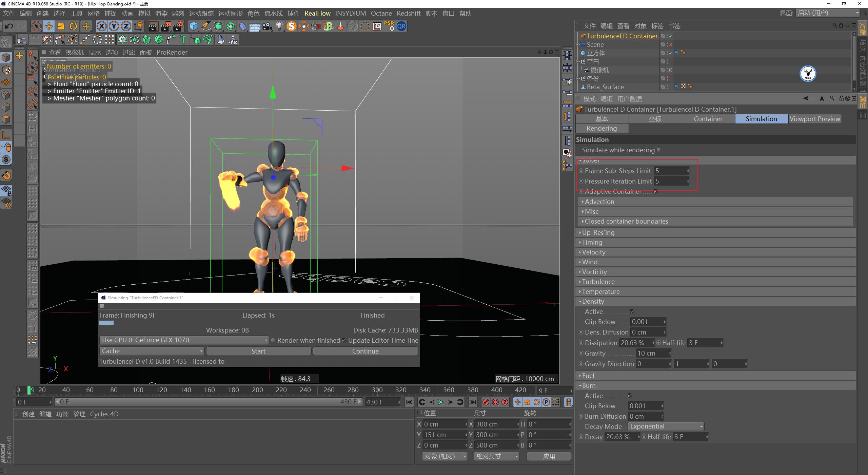Click the Camera object icon in the toolbar

267,26
